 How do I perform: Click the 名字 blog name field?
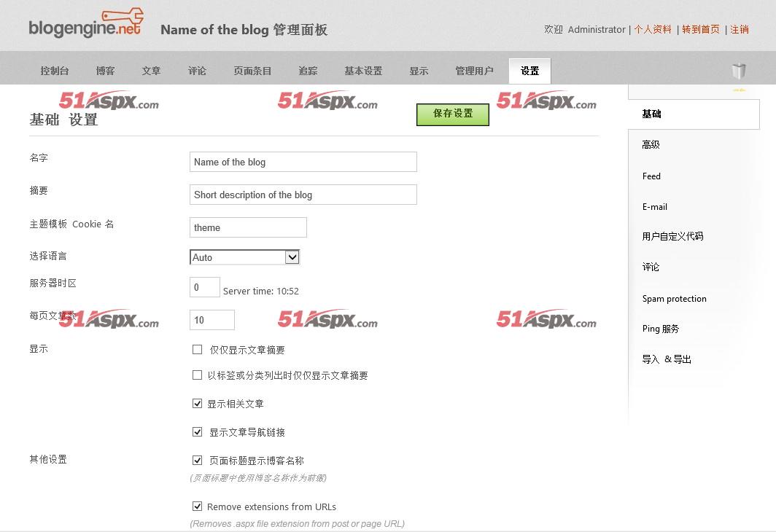[303, 162]
